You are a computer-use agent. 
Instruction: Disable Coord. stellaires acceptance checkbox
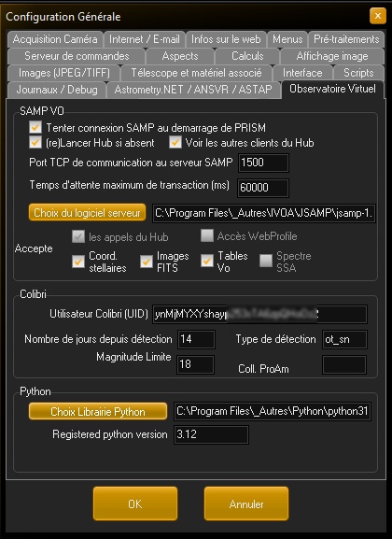point(78,262)
